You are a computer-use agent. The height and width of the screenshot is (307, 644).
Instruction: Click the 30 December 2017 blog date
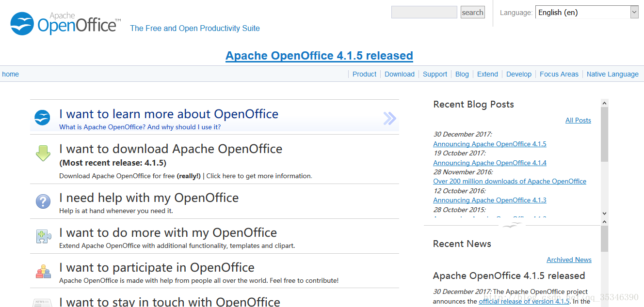point(462,134)
